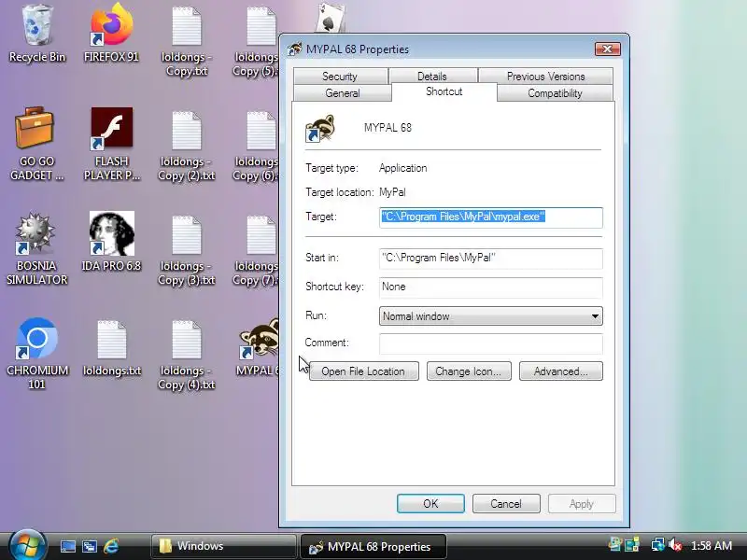Switch to the Compatibility tab
The height and width of the screenshot is (560, 747).
coord(555,92)
